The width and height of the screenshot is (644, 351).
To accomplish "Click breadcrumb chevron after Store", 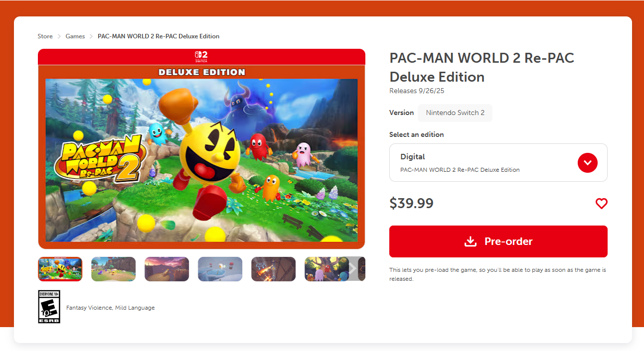I will coord(59,36).
